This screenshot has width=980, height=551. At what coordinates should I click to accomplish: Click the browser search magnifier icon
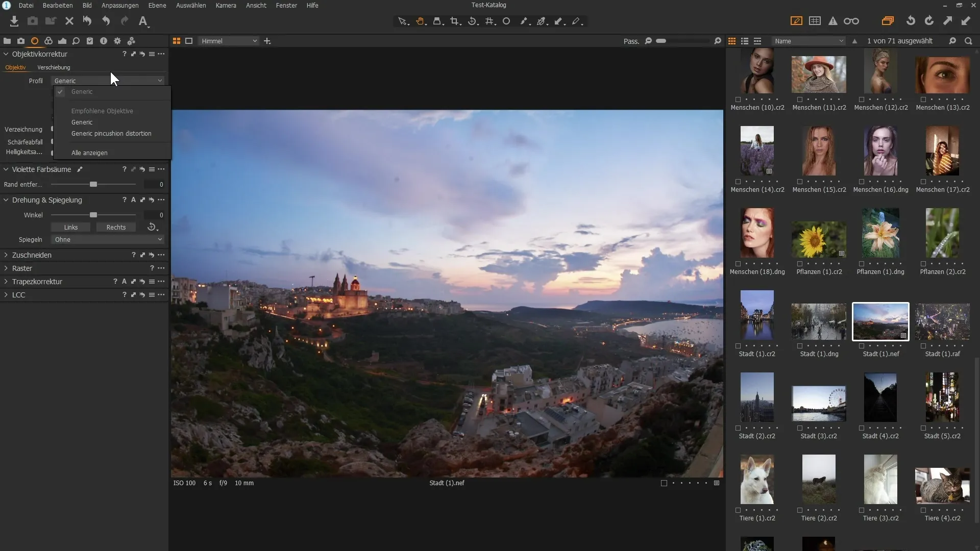(968, 41)
